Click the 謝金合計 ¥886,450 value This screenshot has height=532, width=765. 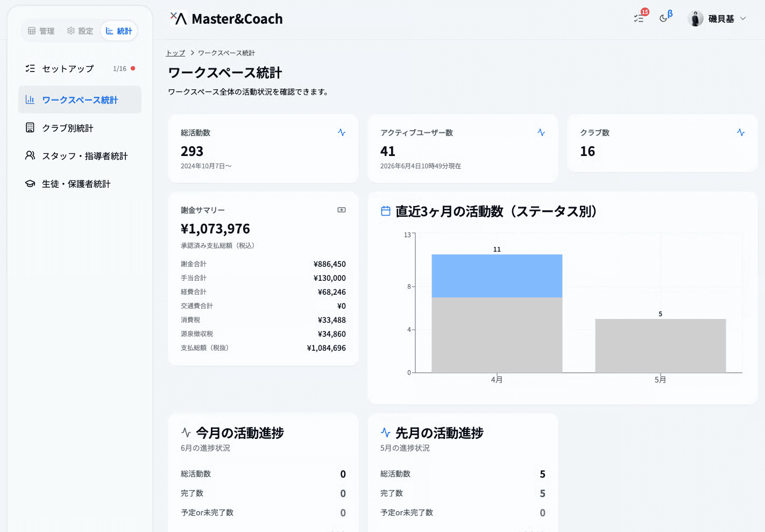(330, 264)
